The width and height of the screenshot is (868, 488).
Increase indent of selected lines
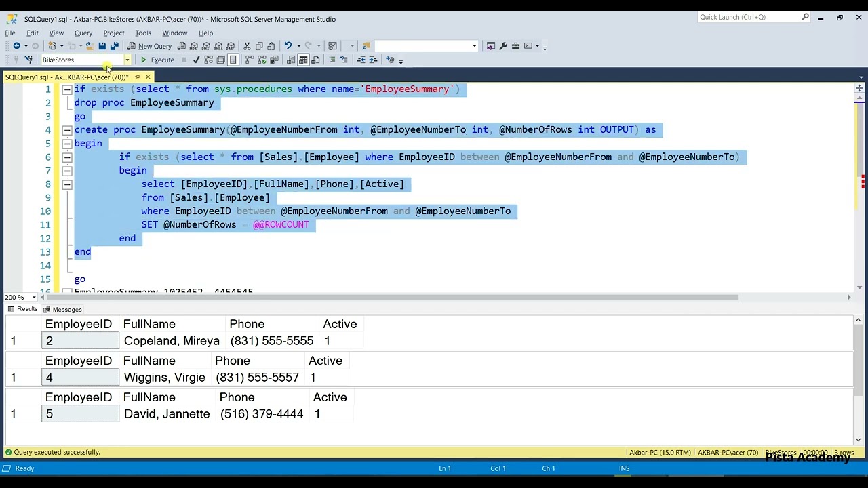point(373,60)
